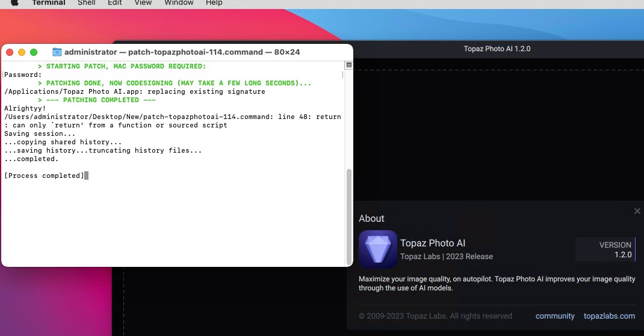This screenshot has width=644, height=336.
Task: Minimize Terminal using the yellow button
Action: click(x=22, y=52)
